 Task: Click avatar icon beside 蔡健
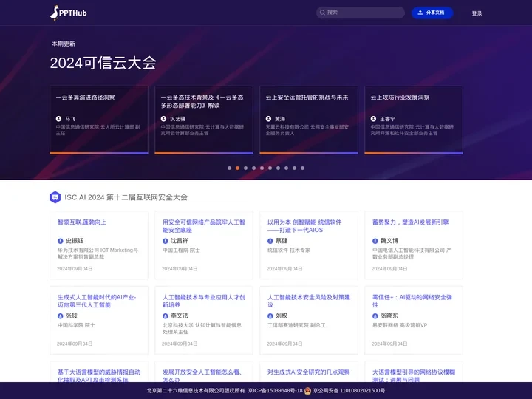pos(270,241)
